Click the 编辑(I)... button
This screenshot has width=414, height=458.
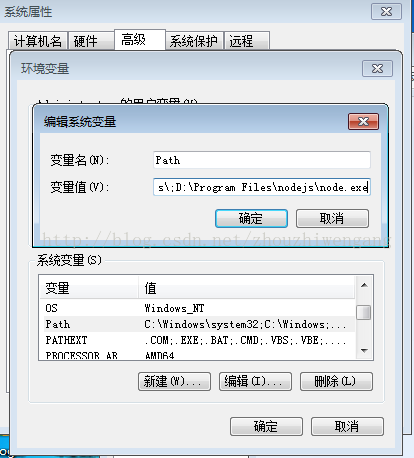[x=255, y=381]
